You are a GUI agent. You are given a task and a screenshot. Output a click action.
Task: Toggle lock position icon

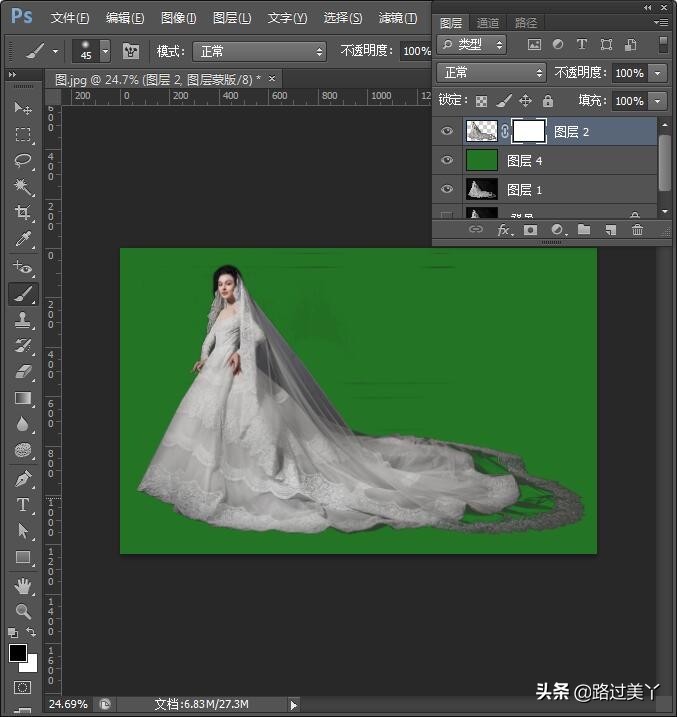pyautogui.click(x=526, y=101)
